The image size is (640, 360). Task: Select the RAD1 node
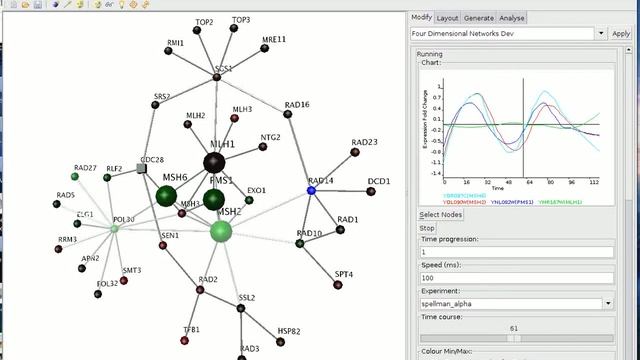(340, 230)
